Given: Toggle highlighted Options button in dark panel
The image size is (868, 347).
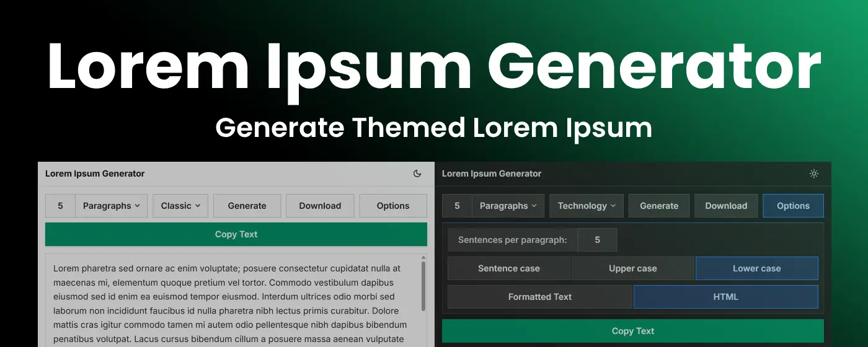Looking at the screenshot, I should pos(793,206).
